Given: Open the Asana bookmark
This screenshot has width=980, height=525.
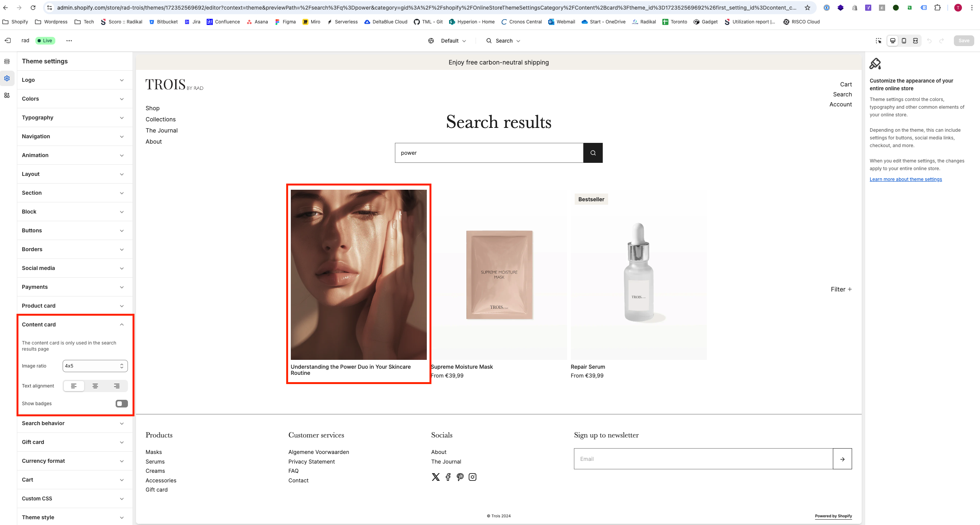Looking at the screenshot, I should (257, 22).
